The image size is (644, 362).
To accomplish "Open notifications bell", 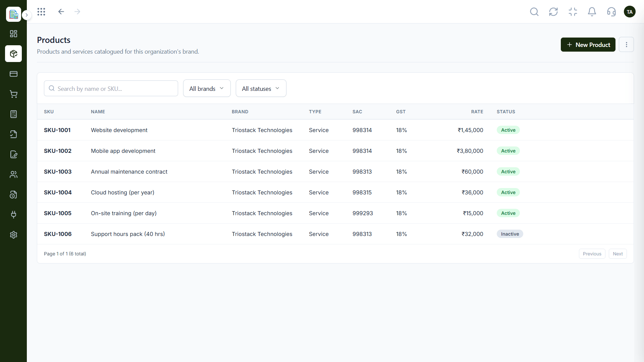I will pyautogui.click(x=592, y=12).
